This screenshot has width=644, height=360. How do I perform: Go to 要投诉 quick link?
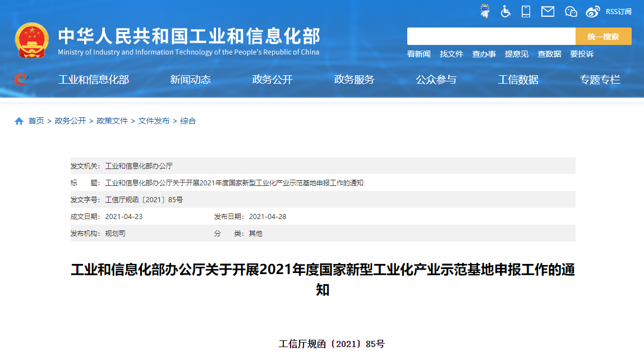click(x=581, y=54)
